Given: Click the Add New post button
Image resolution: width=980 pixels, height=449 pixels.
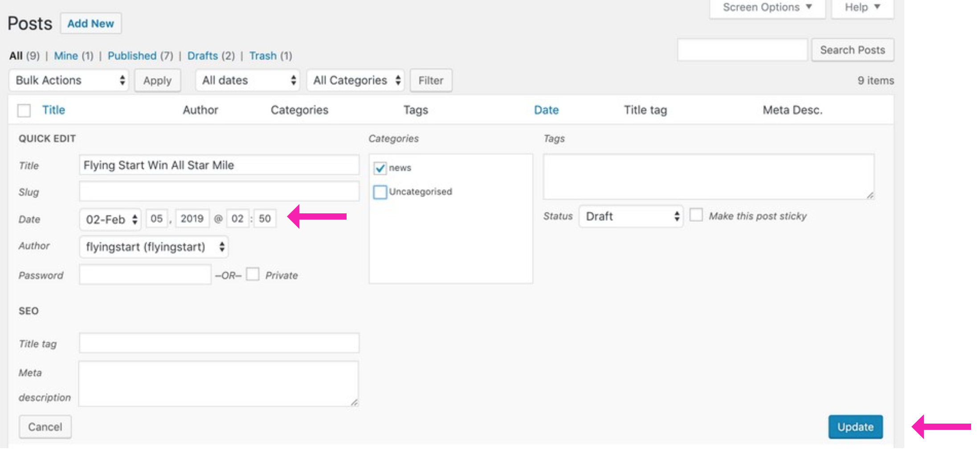Looking at the screenshot, I should pos(90,24).
